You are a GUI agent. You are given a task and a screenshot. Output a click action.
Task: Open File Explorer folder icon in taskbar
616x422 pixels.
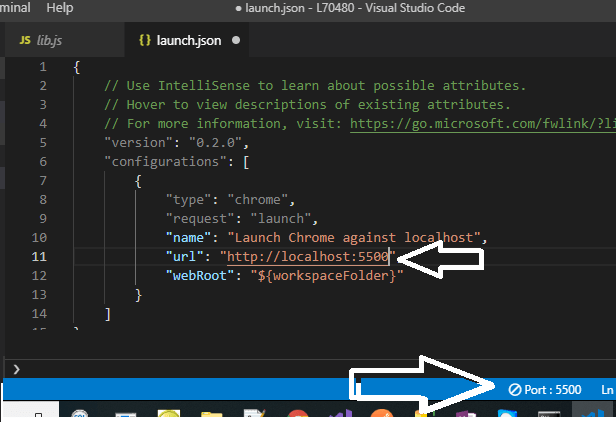[x=211, y=412]
